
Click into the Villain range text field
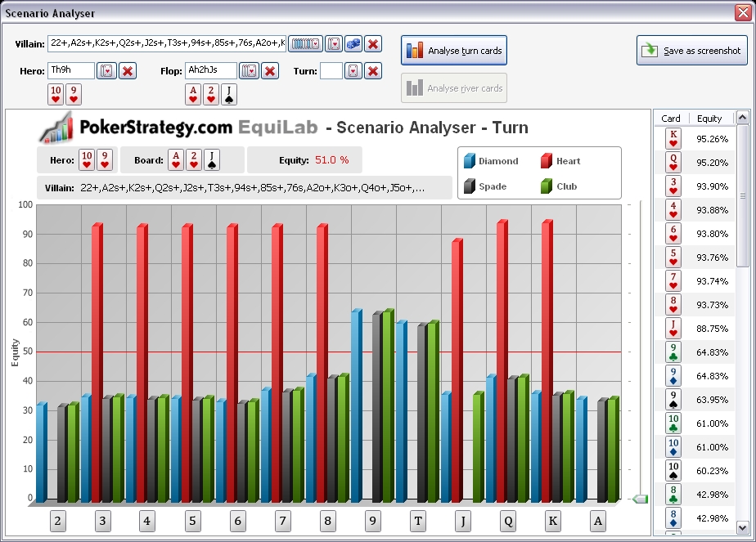point(166,44)
